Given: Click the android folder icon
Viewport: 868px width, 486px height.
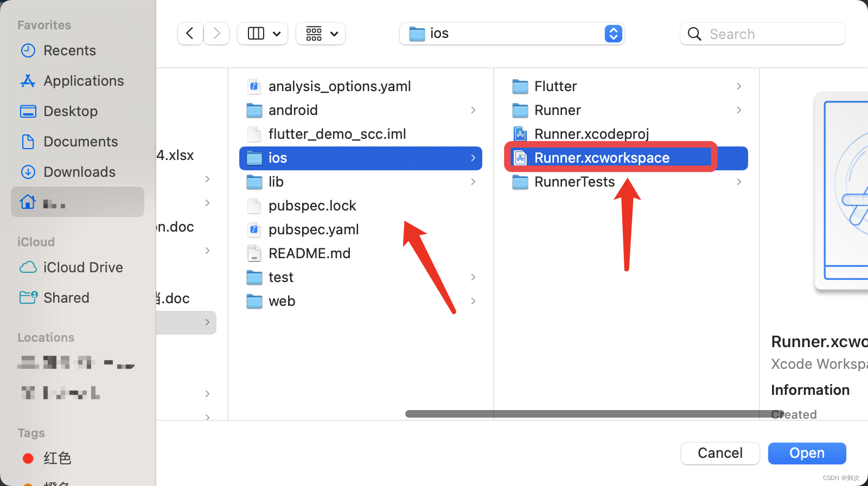Looking at the screenshot, I should (x=254, y=110).
